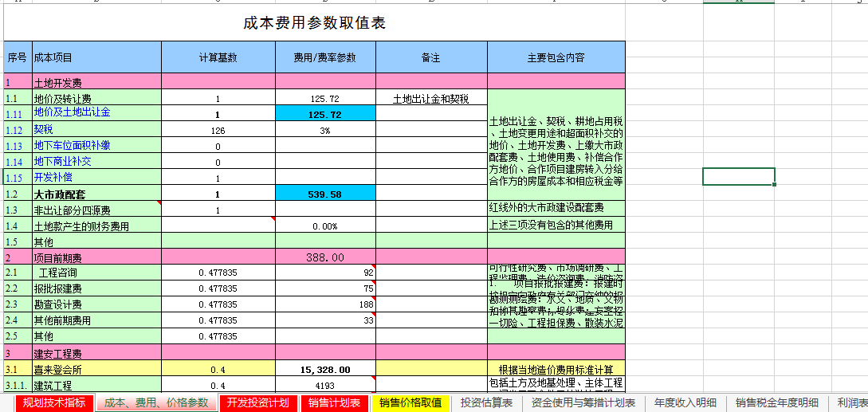Click the highlighted 125.72 cell in row 1.11
868x412 pixels.
pos(325,114)
